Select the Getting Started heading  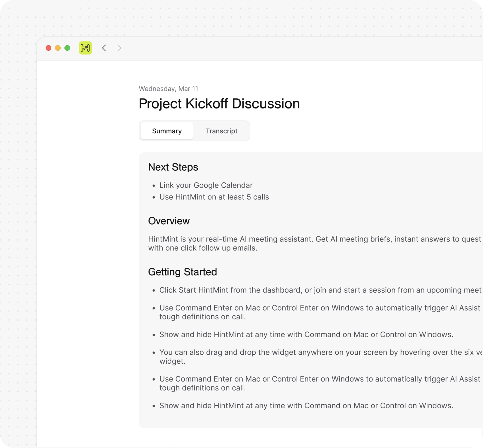click(x=183, y=272)
